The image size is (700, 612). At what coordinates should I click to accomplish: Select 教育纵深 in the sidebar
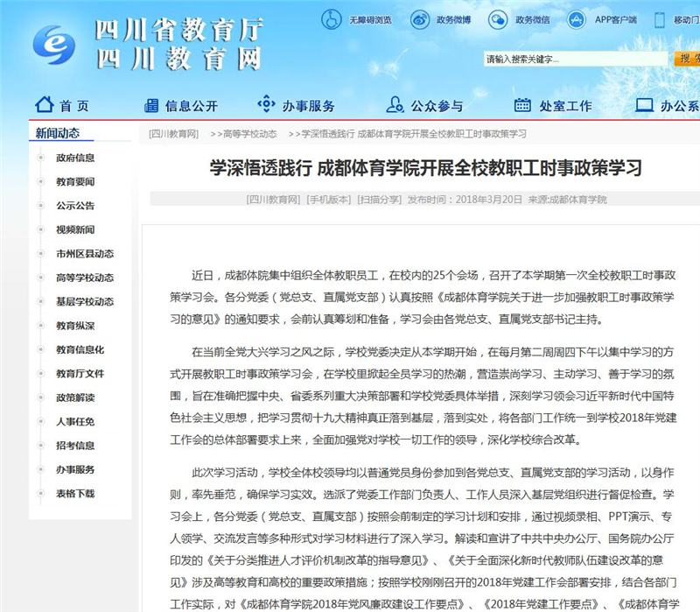[x=75, y=326]
